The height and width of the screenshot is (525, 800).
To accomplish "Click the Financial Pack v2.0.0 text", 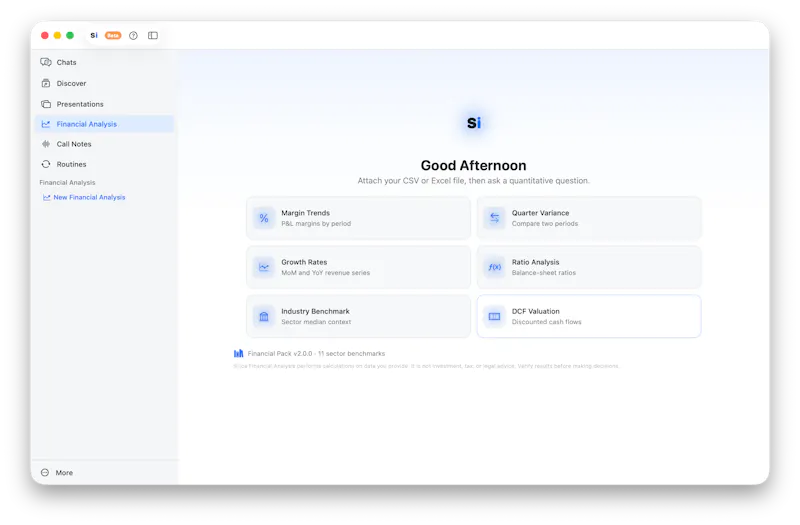I will [316, 354].
